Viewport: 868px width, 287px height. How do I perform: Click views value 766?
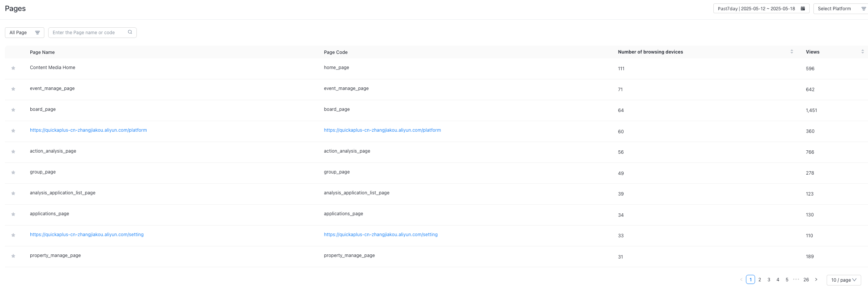click(x=810, y=152)
